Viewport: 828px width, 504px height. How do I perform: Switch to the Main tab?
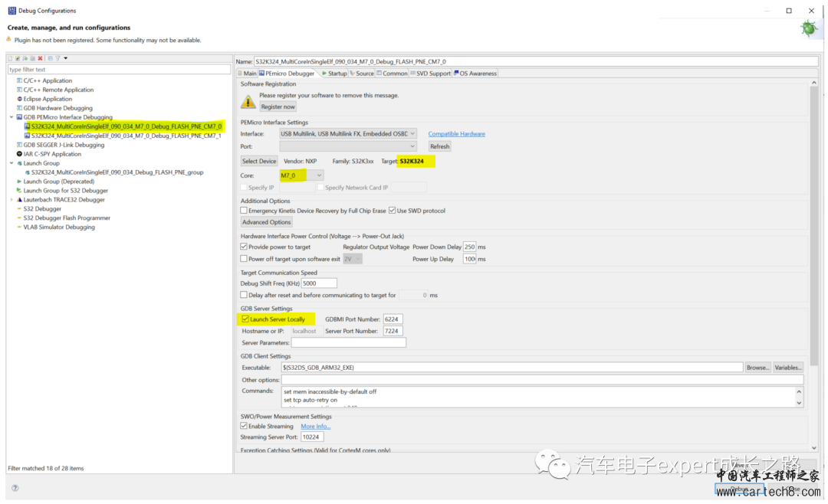(247, 74)
